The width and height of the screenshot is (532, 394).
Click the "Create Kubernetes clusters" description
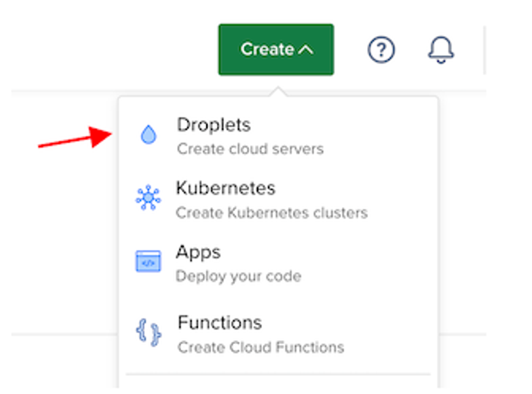tap(271, 212)
